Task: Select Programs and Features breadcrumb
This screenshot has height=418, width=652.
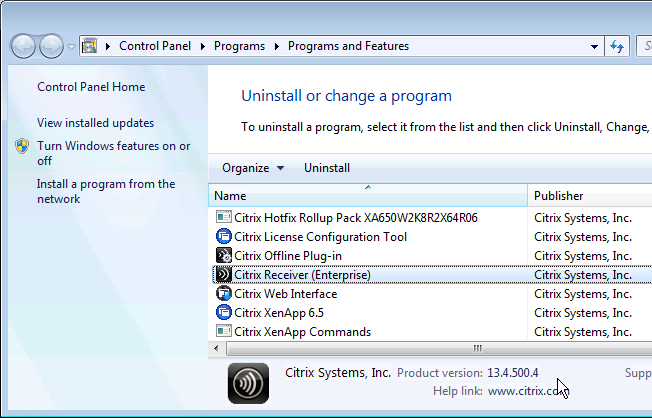Action: point(348,46)
